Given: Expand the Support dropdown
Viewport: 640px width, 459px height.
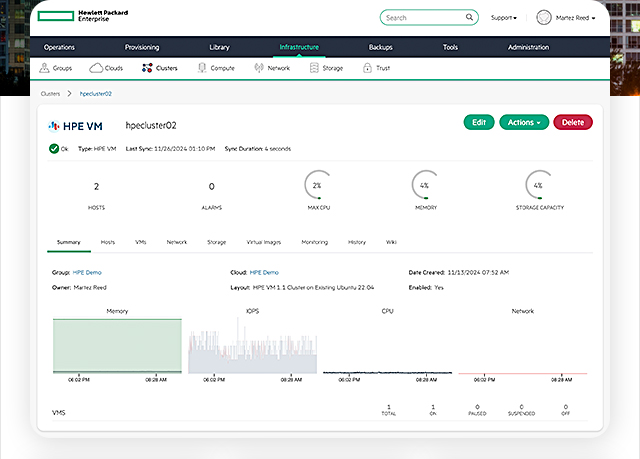Looking at the screenshot, I should click(x=504, y=18).
